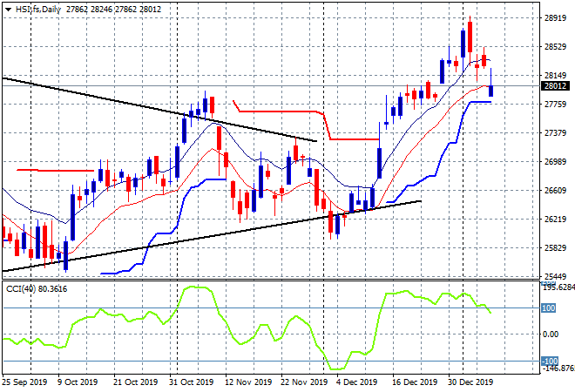Screen dimensions: 575x392
Task: Click the 26609 price axis label
Action: click(555, 190)
